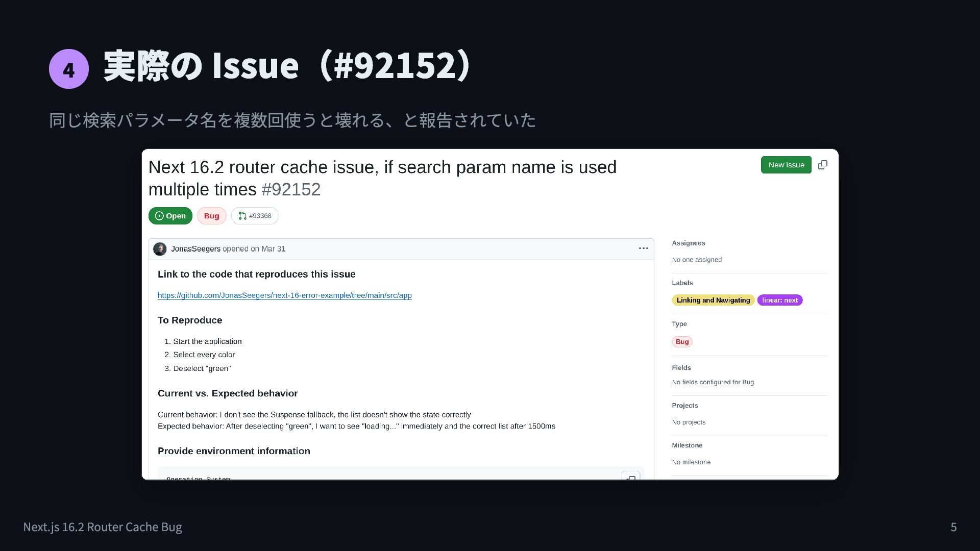Click the slide subtitle starting with '同じ検索パラメータ名'

pos(292,120)
